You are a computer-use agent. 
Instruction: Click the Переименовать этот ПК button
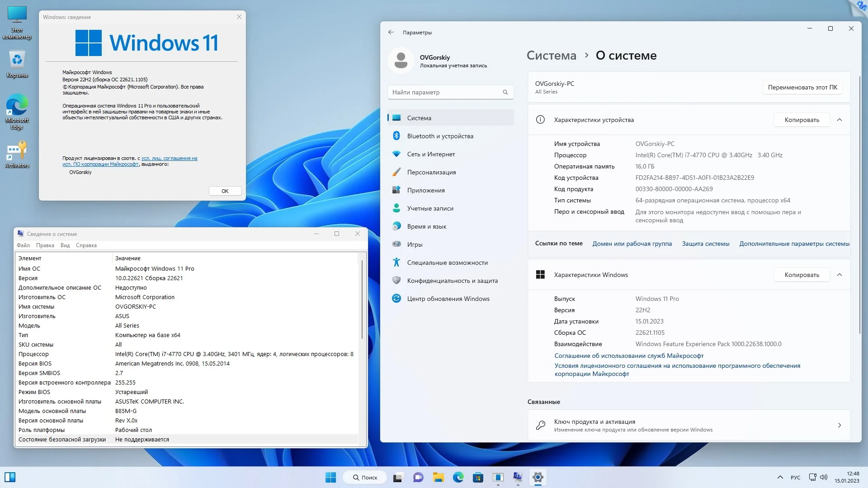[802, 87]
